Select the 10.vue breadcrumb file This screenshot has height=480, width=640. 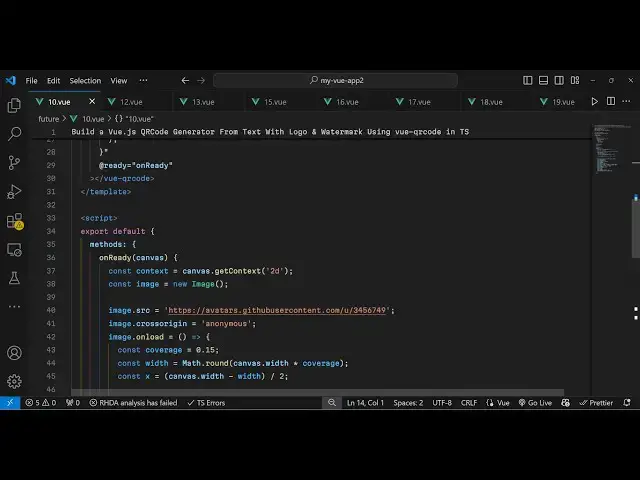pos(87,119)
